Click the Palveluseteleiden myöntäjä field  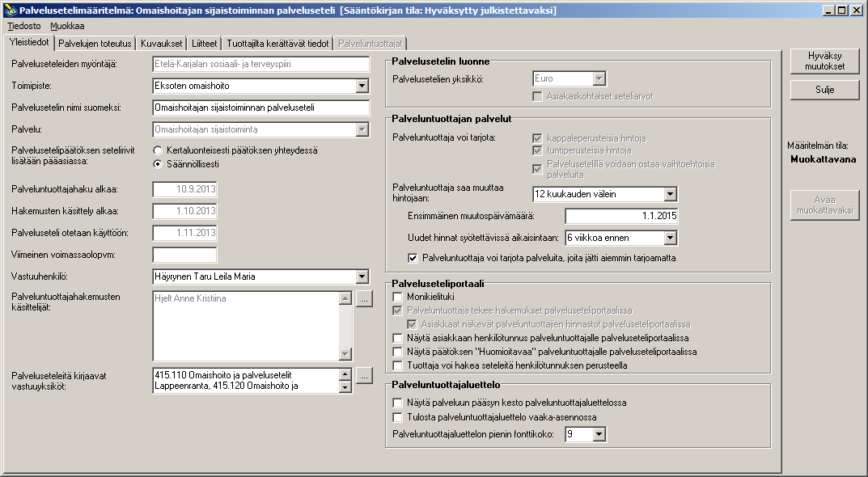pos(260,64)
